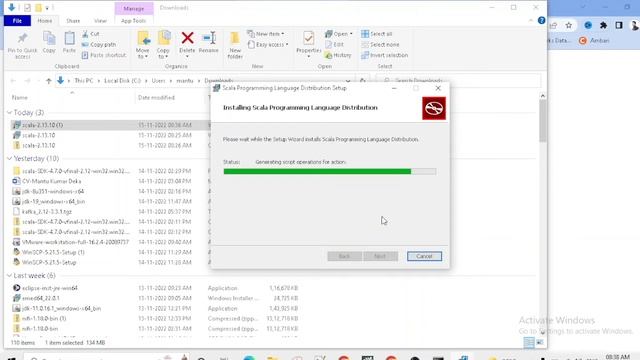Click the Manage contextual tab
The width and height of the screenshot is (640, 360).
click(x=134, y=8)
